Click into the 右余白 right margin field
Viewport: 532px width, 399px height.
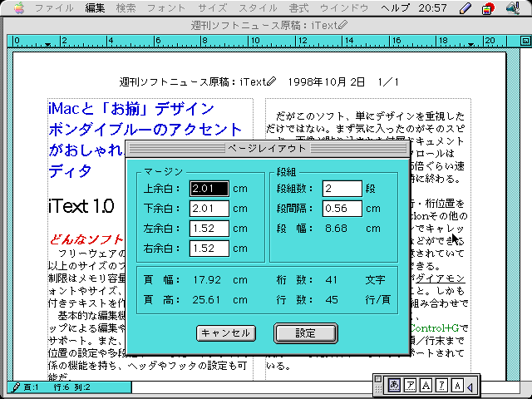point(209,249)
